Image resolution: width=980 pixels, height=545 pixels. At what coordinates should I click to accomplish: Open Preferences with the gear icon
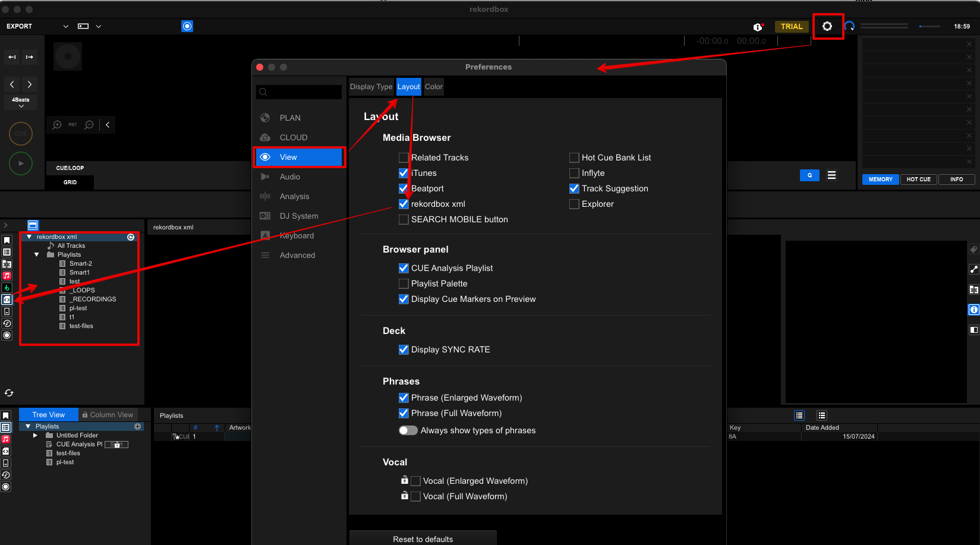point(827,26)
